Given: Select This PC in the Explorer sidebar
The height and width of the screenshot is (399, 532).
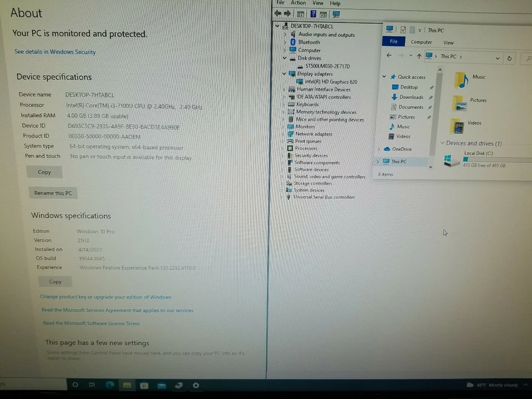Looking at the screenshot, I should click(x=398, y=161).
